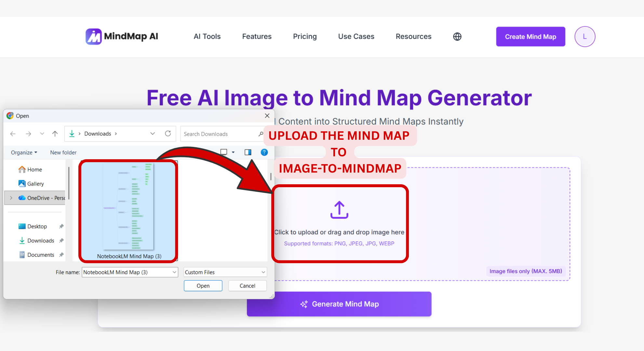
Task: Expand the OneDrive tree item
Action: coord(11,198)
